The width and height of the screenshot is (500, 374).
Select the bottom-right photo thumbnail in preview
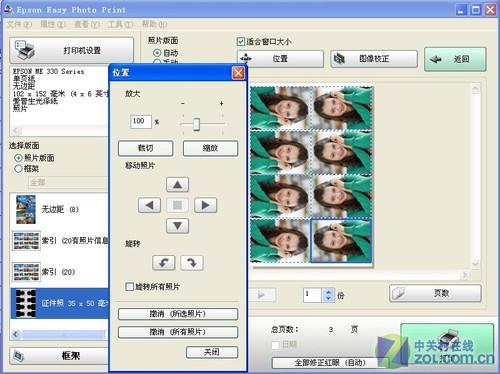(x=341, y=240)
